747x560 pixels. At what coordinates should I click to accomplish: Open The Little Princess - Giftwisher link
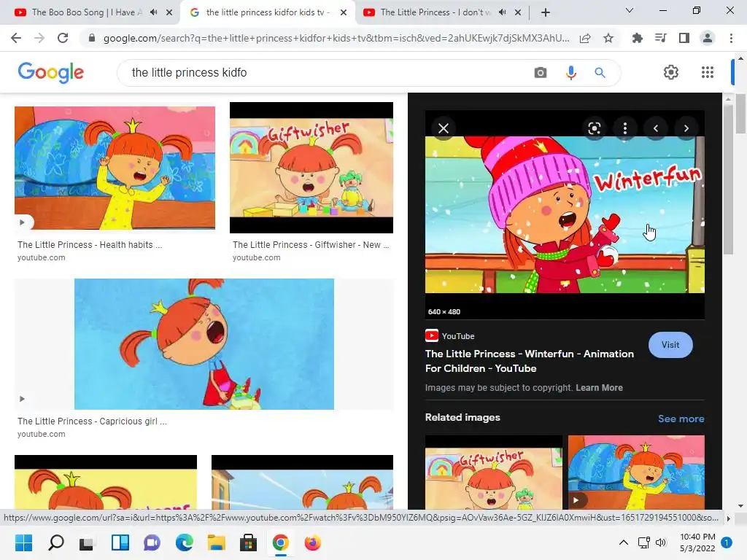pyautogui.click(x=311, y=245)
